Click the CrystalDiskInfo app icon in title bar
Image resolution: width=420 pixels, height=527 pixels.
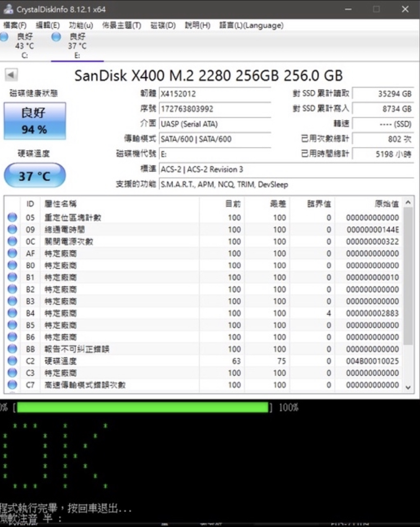(x=8, y=9)
